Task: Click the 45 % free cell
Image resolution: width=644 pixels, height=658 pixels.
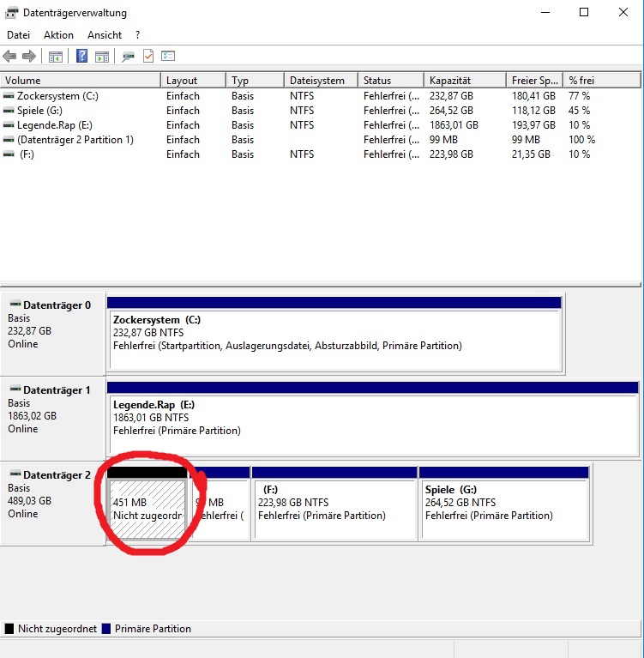Action: tap(579, 111)
